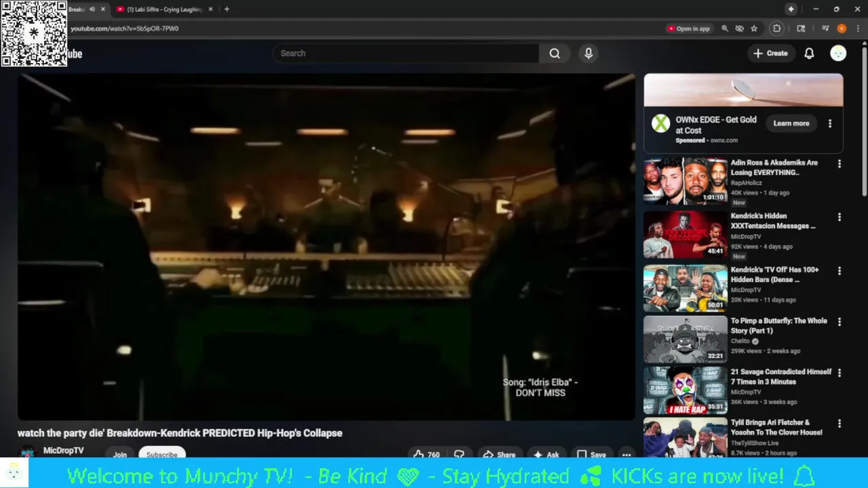
Task: Open Tylil Brings Ari Fletcher video title
Action: click(776, 428)
